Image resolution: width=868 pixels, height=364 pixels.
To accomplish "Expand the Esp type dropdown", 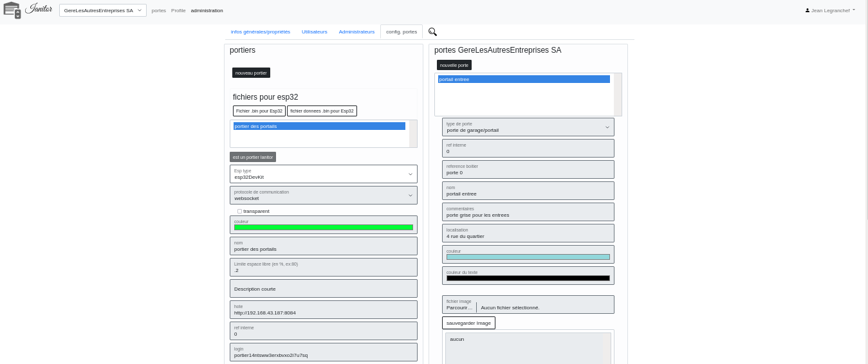I will pyautogui.click(x=323, y=174).
